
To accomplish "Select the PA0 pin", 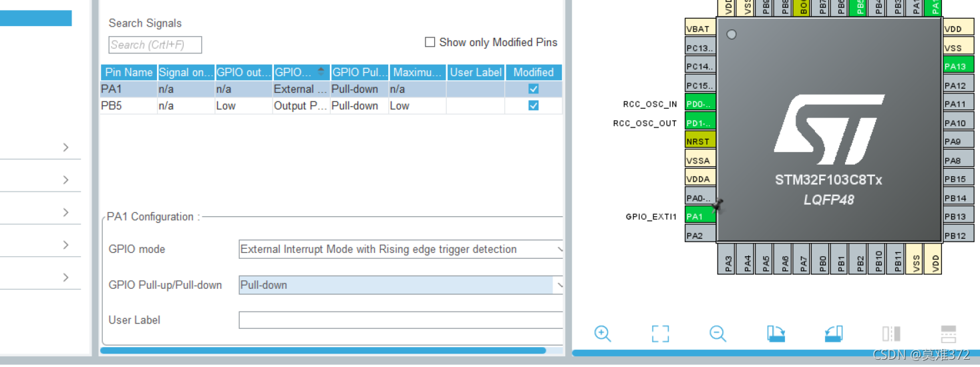I will coord(701,198).
